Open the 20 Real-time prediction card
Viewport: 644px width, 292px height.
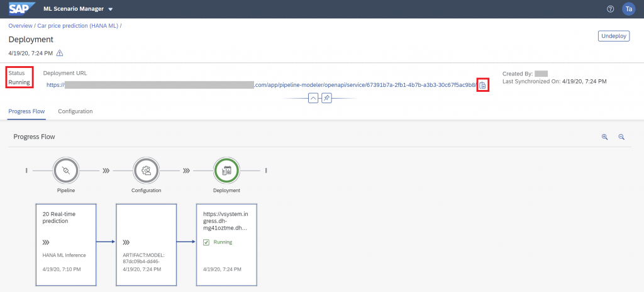click(x=65, y=244)
